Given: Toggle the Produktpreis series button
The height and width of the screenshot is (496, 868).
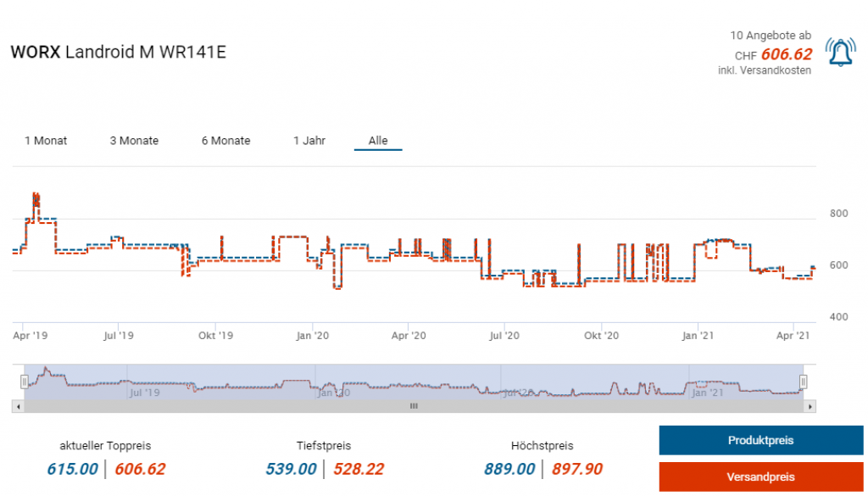Looking at the screenshot, I should 760,441.
